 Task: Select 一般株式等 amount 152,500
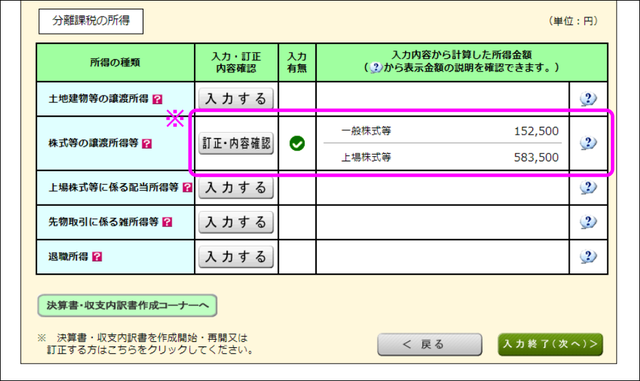pos(536,131)
